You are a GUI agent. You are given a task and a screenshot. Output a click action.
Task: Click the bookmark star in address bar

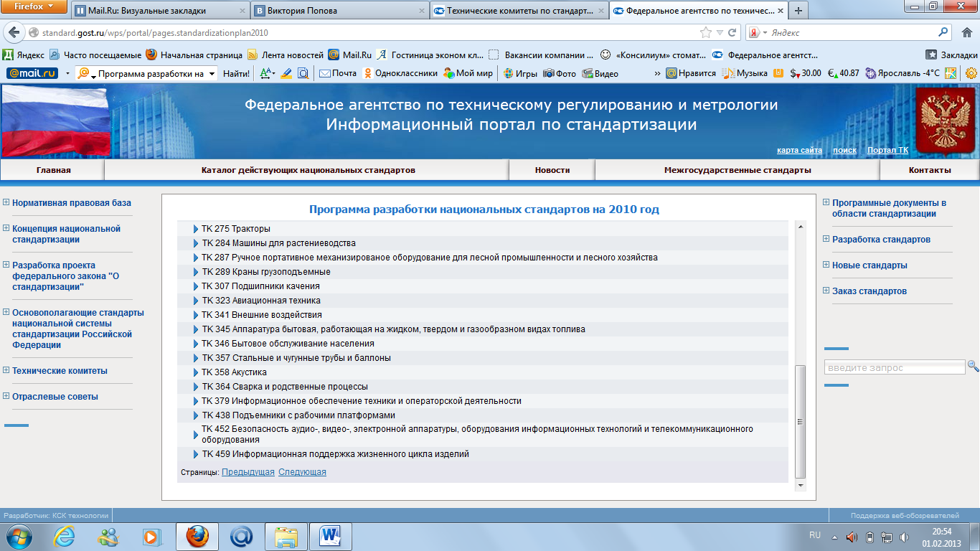(x=706, y=32)
